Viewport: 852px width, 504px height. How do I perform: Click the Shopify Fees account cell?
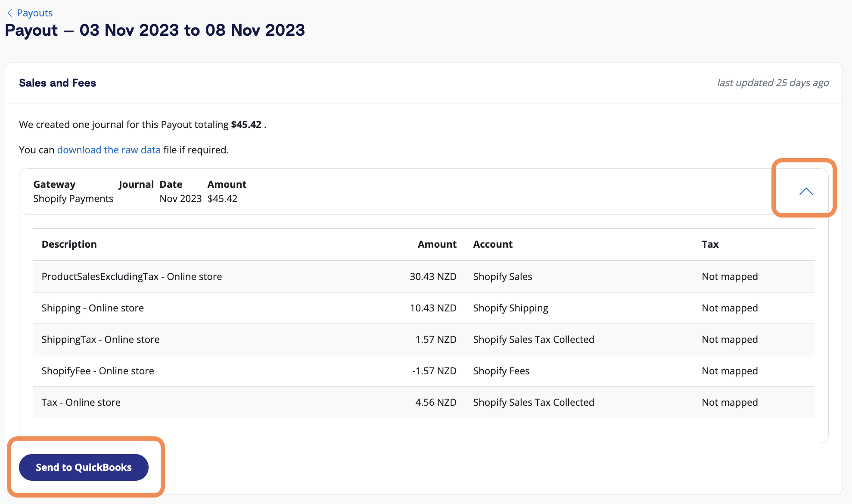pos(501,371)
